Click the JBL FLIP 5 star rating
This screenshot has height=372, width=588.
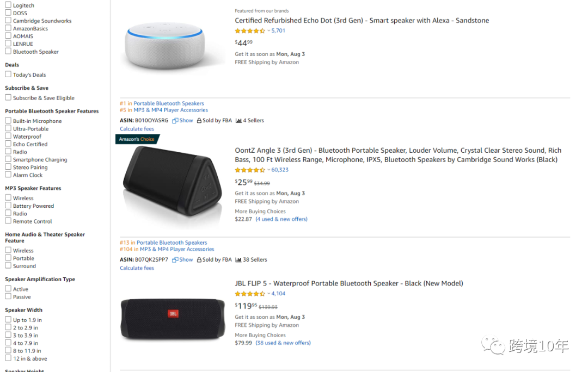coord(250,294)
